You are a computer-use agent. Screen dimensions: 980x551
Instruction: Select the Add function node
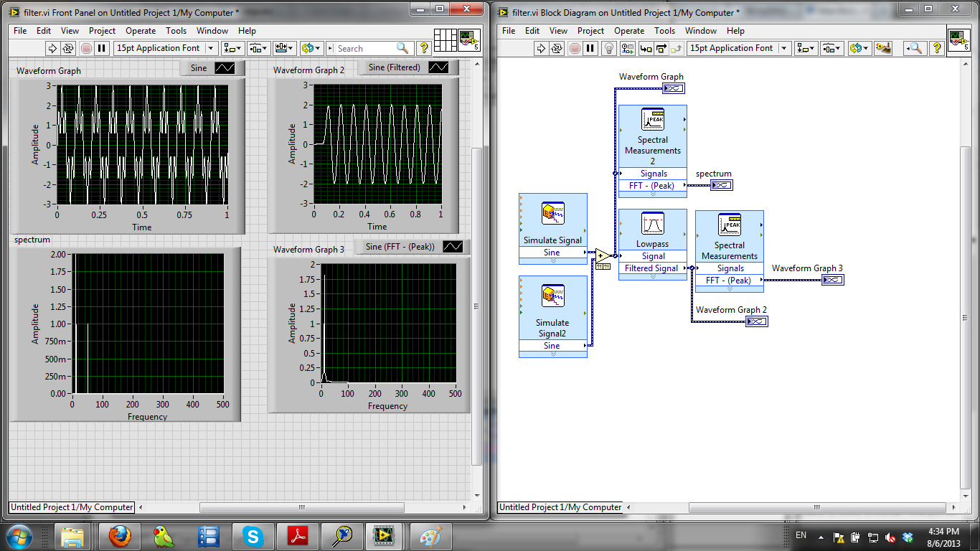tap(604, 256)
